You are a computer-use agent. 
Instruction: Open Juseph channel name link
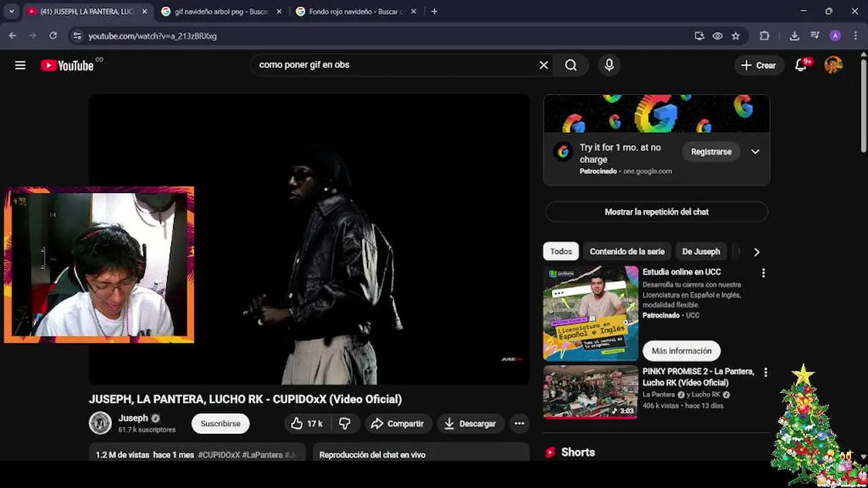133,418
